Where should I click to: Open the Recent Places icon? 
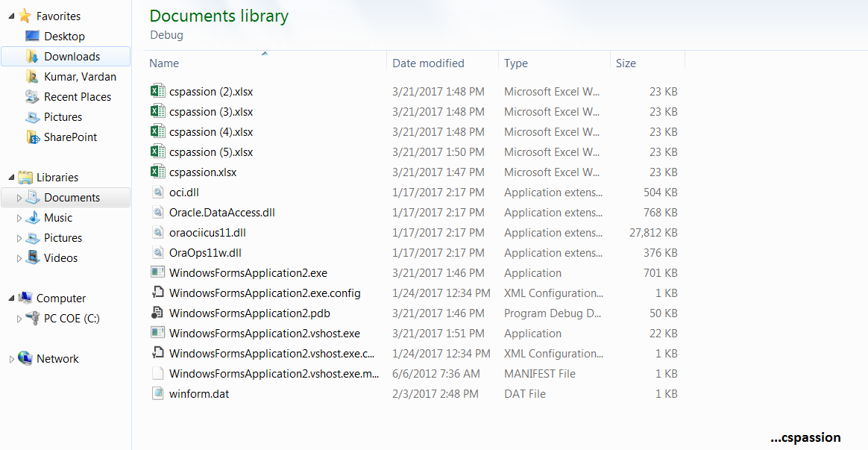coord(32,96)
